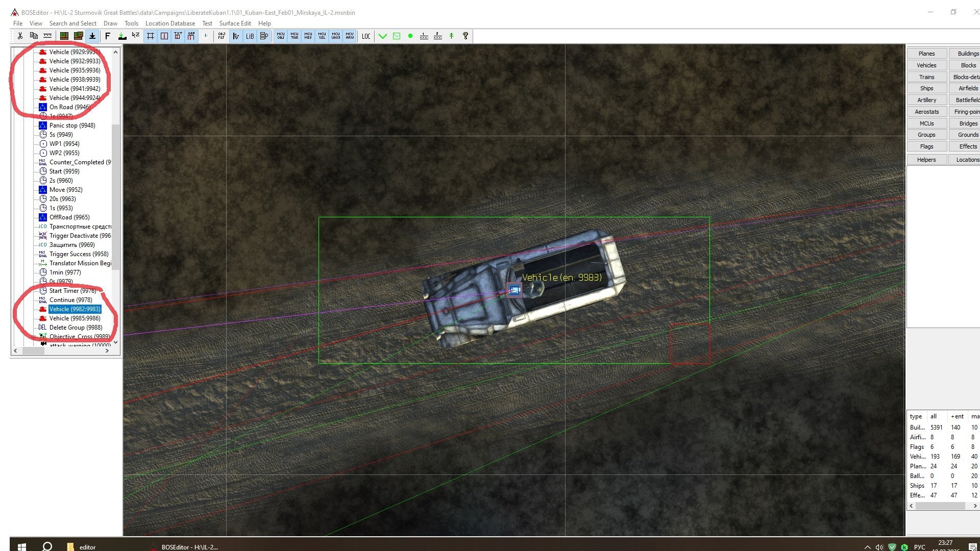Click the MCUs category button
The image size is (980, 551).
click(x=926, y=123)
